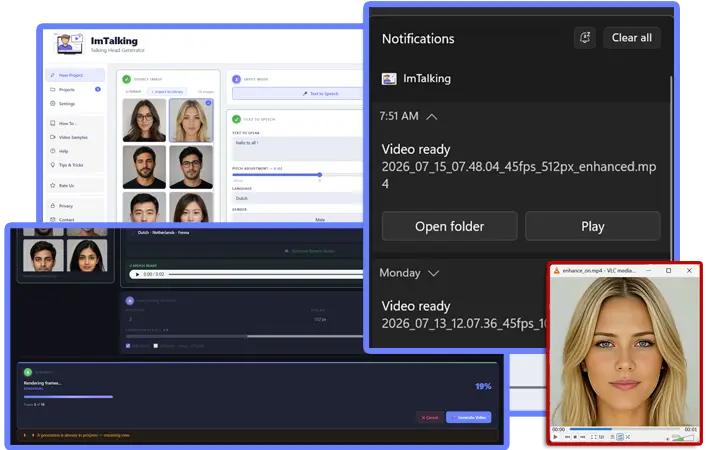Click VLC next track button
706x450 pixels.
point(583,437)
